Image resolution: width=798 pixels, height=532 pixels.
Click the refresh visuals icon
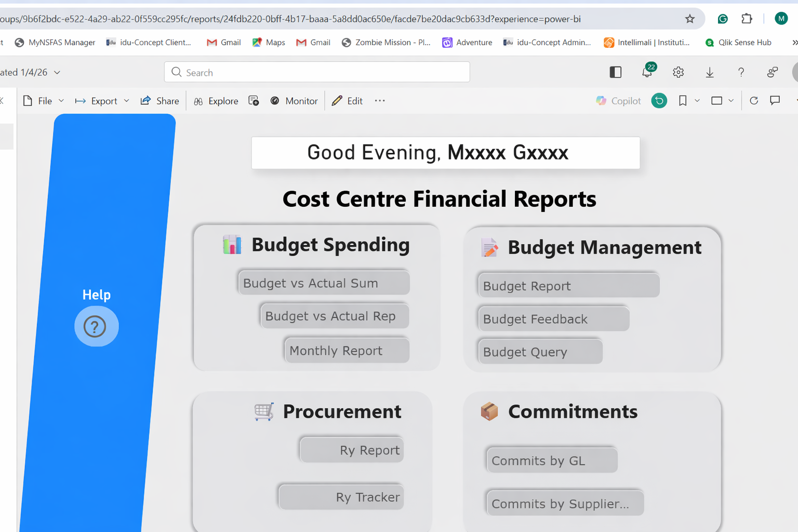[x=754, y=101]
